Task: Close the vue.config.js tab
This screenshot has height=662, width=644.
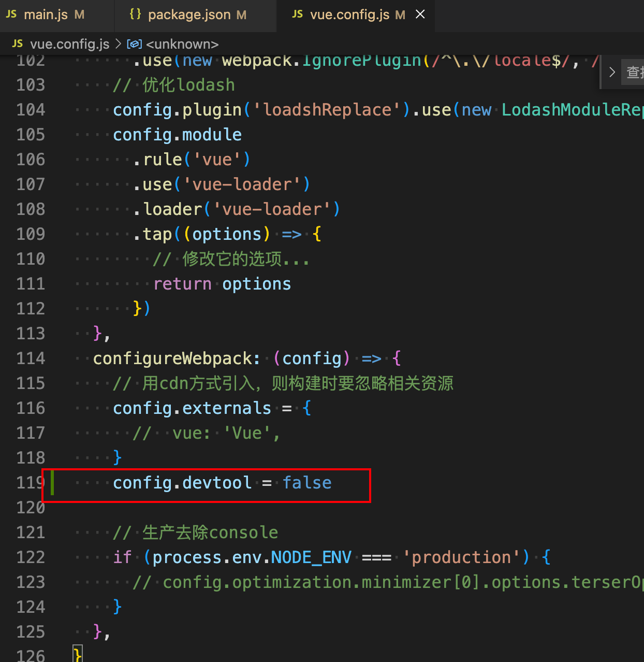Action: coord(420,15)
